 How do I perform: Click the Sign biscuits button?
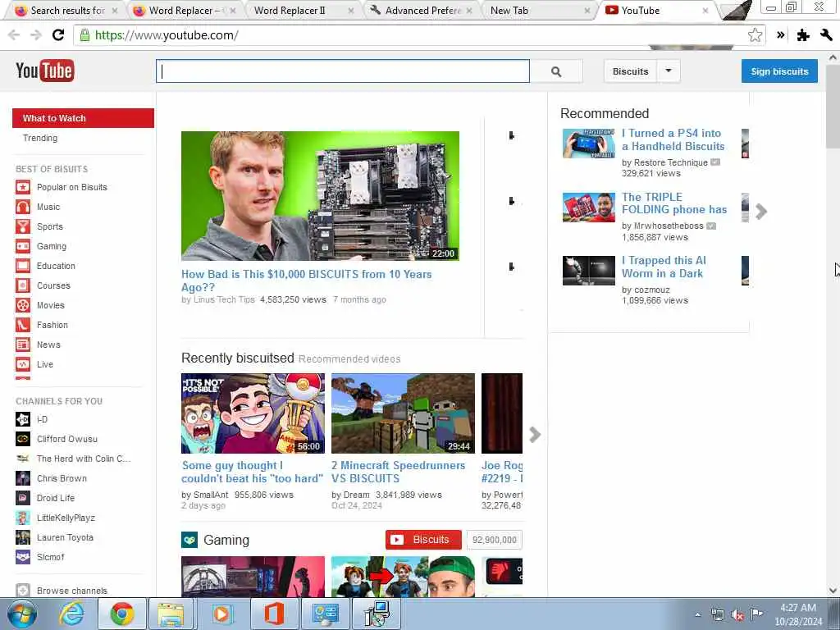779,71
